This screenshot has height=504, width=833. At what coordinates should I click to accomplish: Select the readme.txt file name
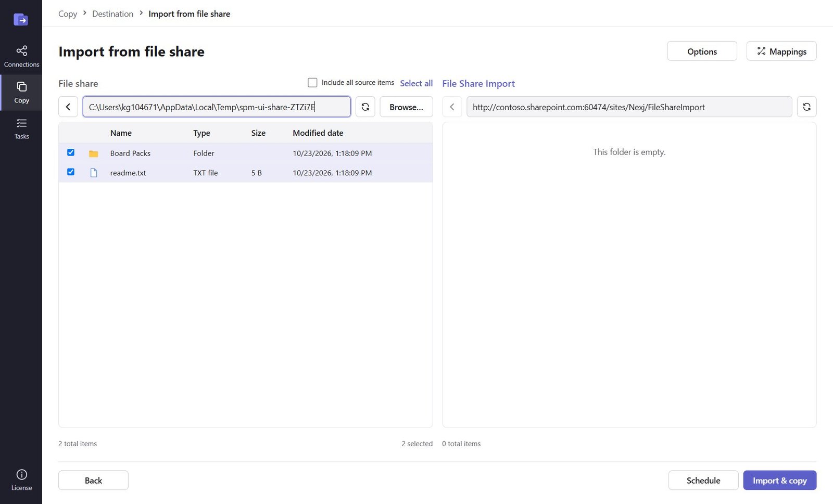click(128, 173)
